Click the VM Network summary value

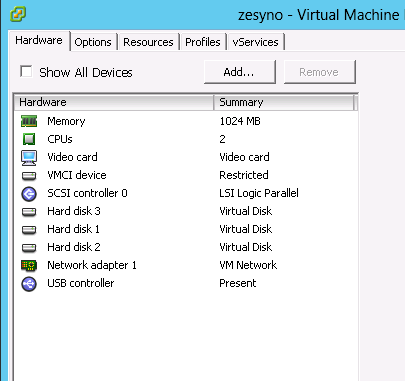pyautogui.click(x=248, y=265)
